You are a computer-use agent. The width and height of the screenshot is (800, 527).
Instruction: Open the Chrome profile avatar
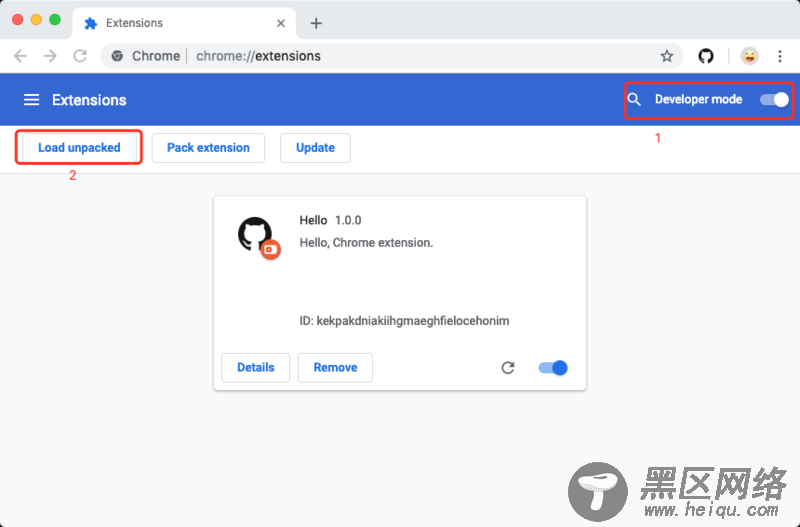click(x=749, y=56)
